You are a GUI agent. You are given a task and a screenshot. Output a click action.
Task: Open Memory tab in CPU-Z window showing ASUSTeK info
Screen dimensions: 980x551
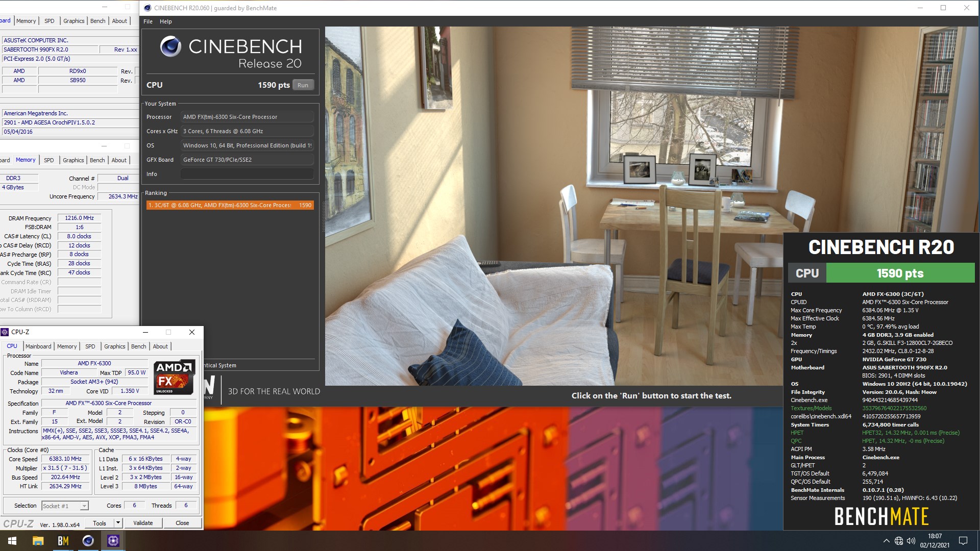(26, 21)
